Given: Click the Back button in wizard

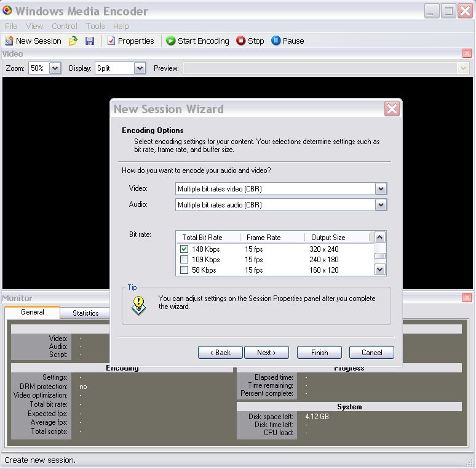Looking at the screenshot, I should coord(220,352).
